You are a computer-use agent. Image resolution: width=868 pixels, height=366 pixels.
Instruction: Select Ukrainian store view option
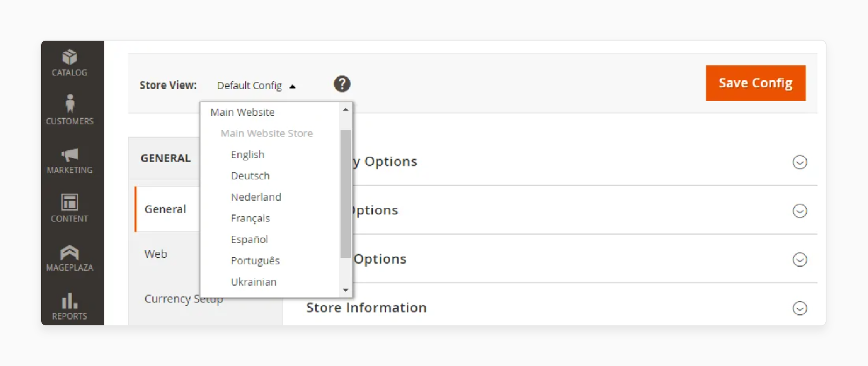254,282
